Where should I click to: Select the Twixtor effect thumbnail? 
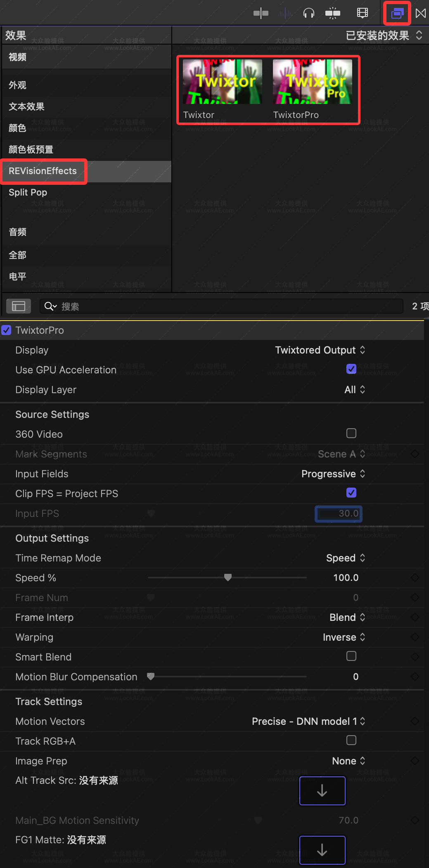pos(223,82)
